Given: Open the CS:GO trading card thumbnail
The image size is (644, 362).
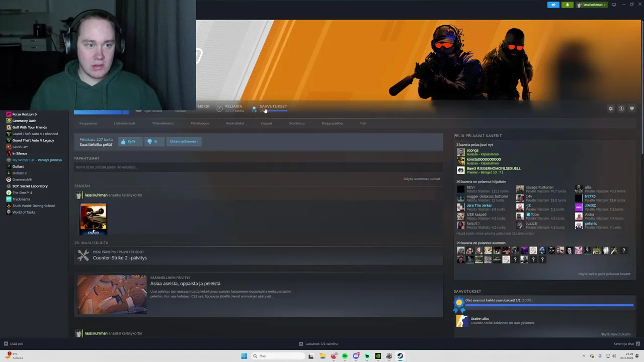Looking at the screenshot, I should coord(93,219).
